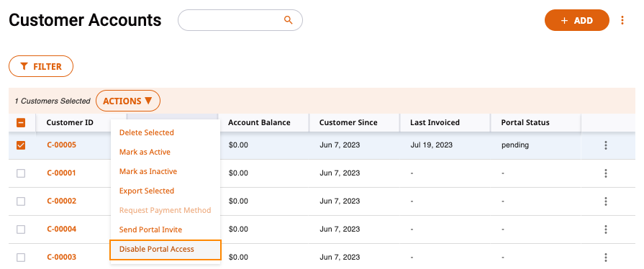Open the FILTER button
The height and width of the screenshot is (269, 644).
click(41, 66)
